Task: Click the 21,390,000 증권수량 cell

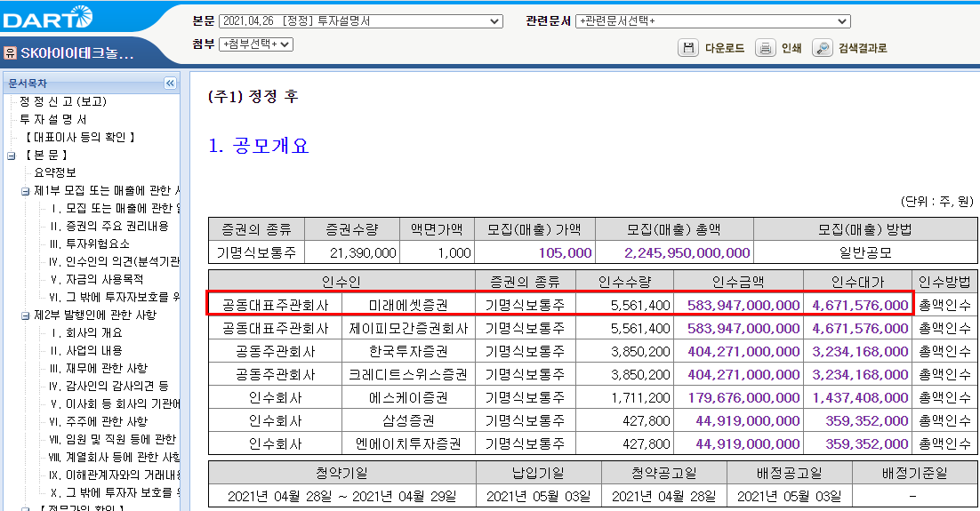Action: click(352, 252)
